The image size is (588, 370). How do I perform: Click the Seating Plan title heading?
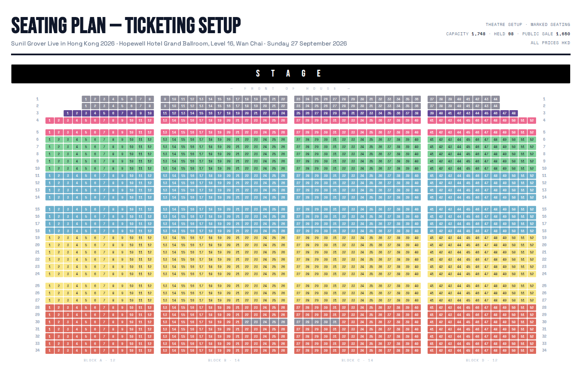126,25
